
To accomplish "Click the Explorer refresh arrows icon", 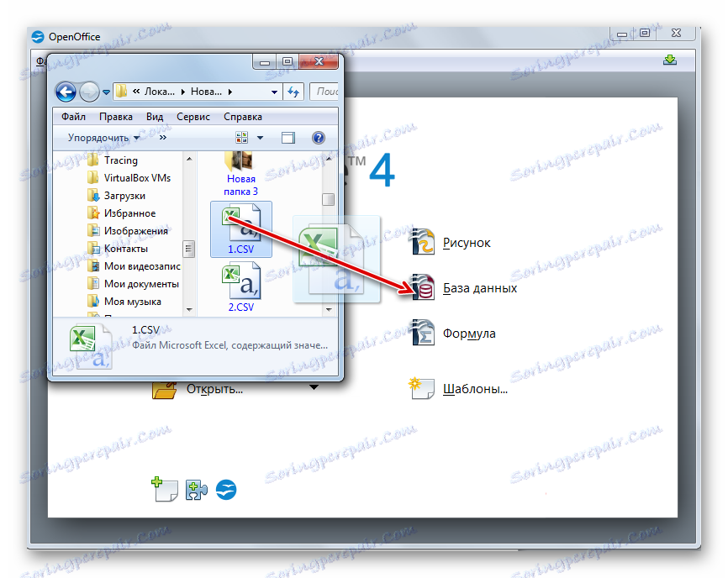I will 293,92.
